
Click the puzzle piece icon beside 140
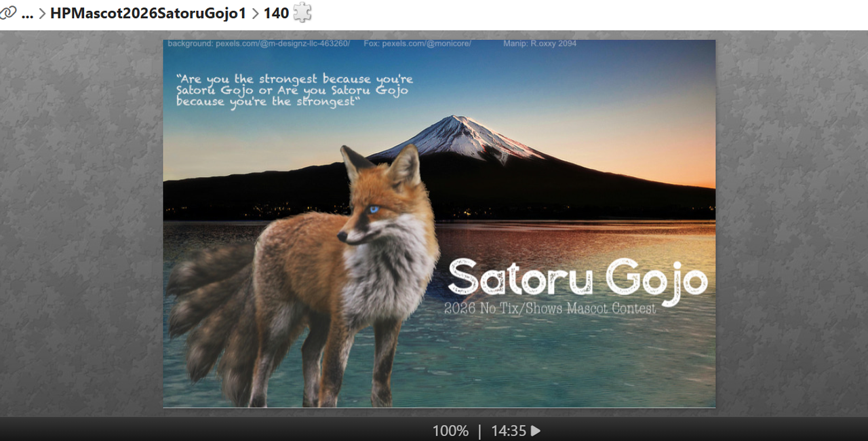302,12
